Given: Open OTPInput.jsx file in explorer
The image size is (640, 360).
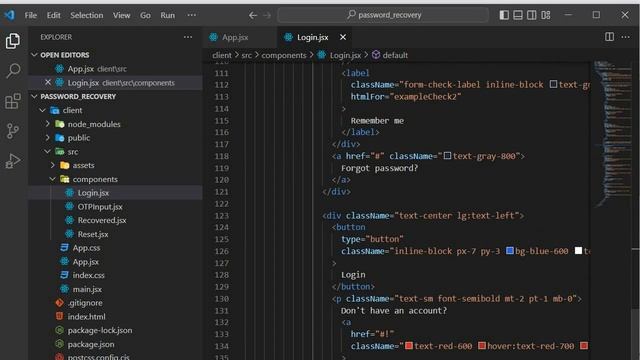Looking at the screenshot, I should (x=115, y=207).
